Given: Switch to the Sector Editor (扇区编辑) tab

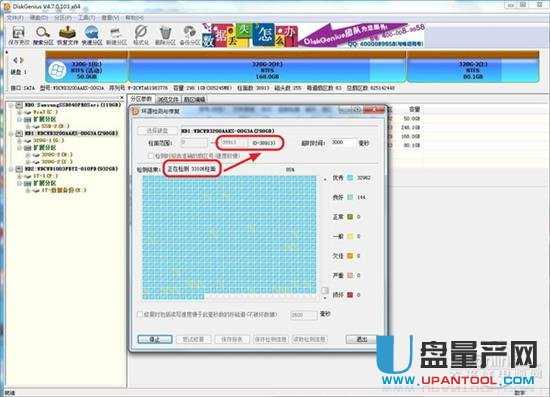Looking at the screenshot, I should pos(194,100).
